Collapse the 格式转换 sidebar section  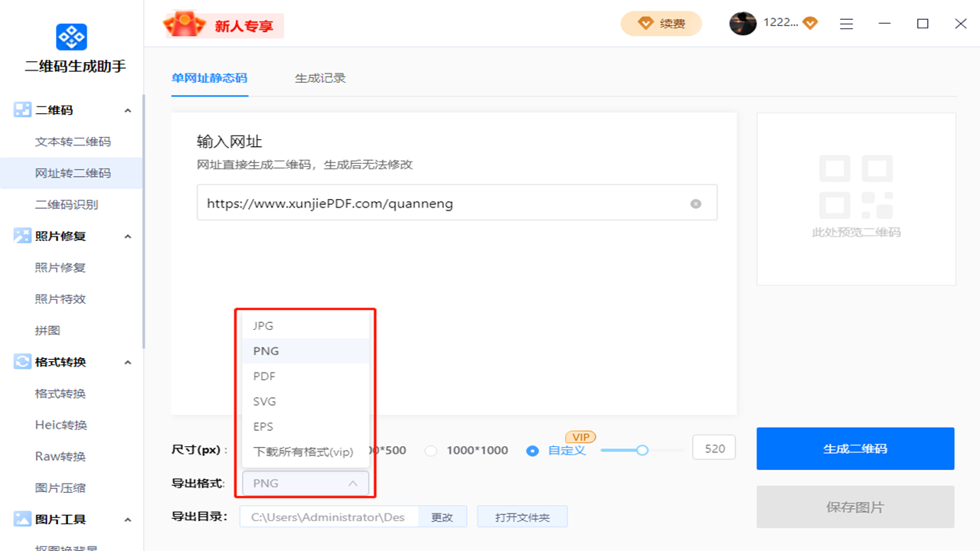[128, 362]
